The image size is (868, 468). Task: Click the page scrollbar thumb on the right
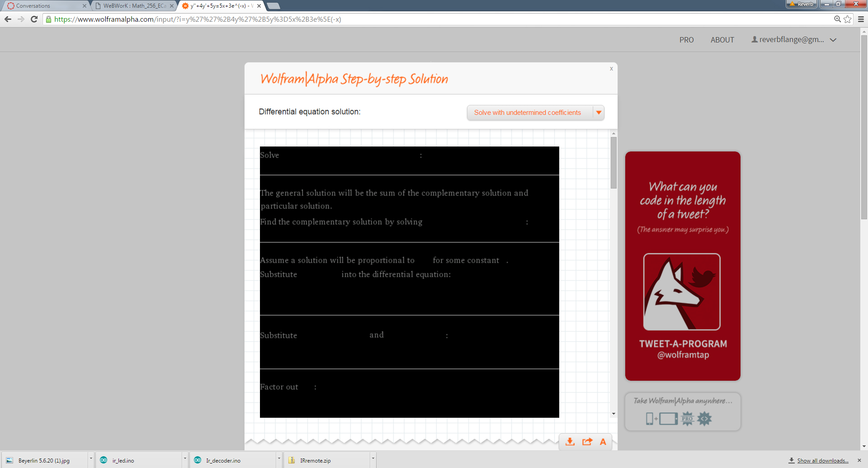864,128
